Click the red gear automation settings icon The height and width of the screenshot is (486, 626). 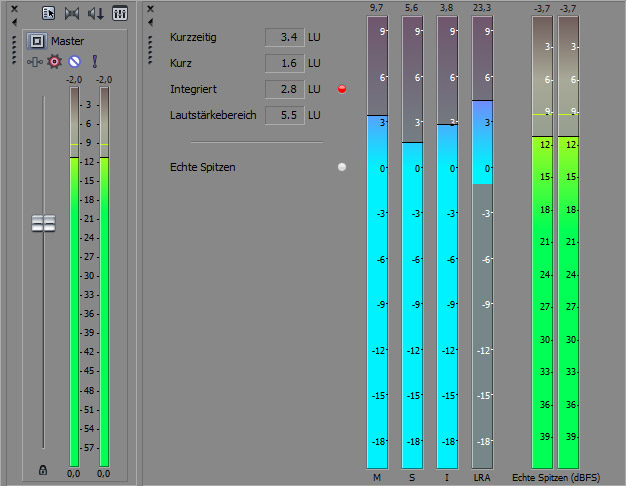click(x=55, y=61)
